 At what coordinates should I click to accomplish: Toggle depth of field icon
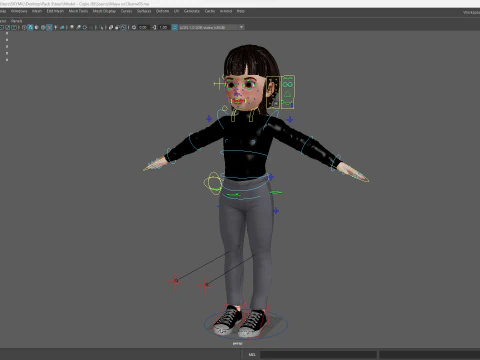click(x=91, y=27)
